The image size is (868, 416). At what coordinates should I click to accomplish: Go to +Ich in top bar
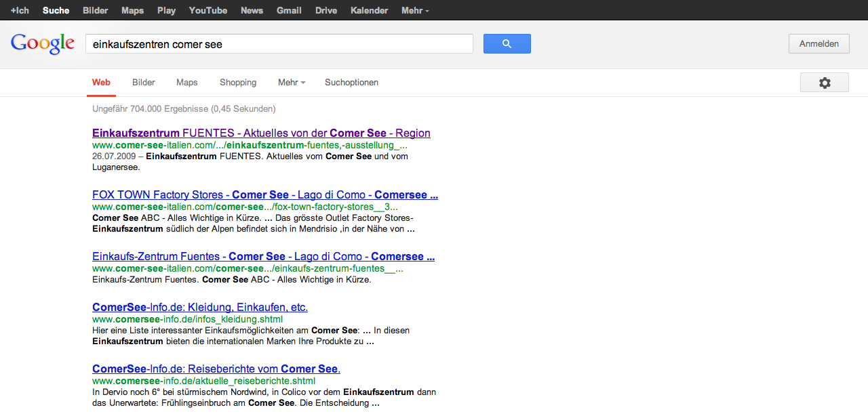pyautogui.click(x=20, y=10)
